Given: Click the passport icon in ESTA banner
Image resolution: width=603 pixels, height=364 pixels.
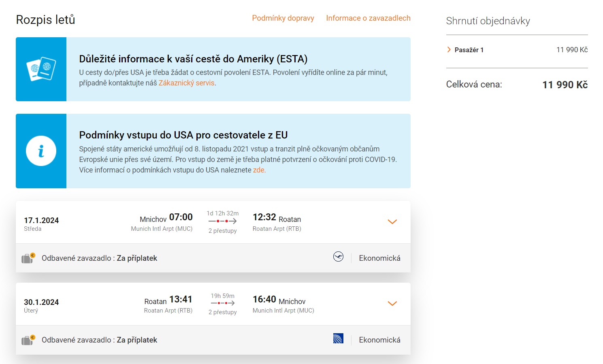Looking at the screenshot, I should point(41,69).
